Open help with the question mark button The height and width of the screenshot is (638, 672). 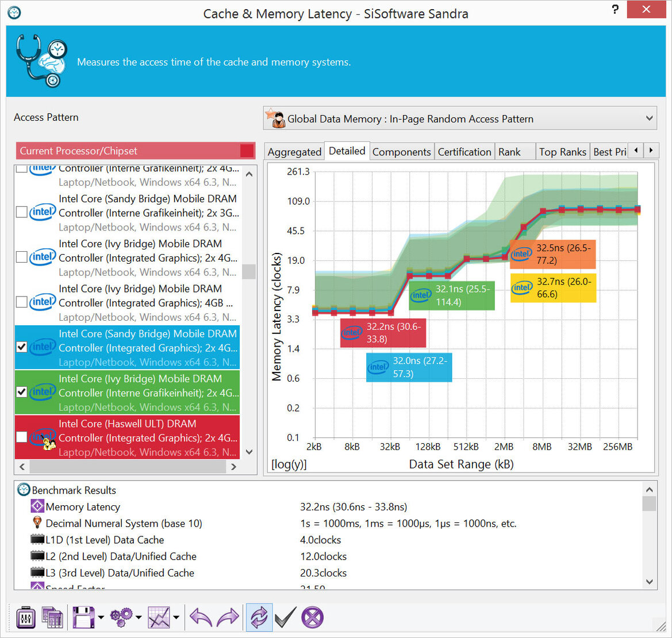pyautogui.click(x=615, y=9)
